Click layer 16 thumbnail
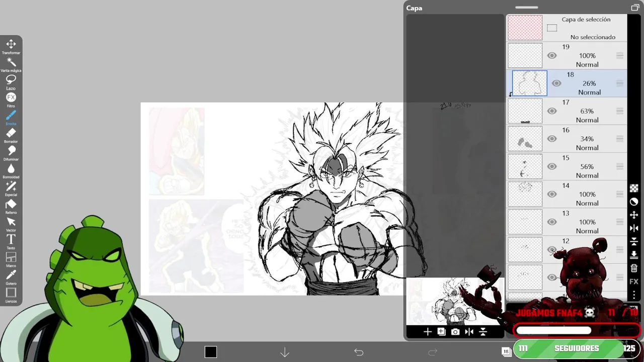 [x=525, y=138]
